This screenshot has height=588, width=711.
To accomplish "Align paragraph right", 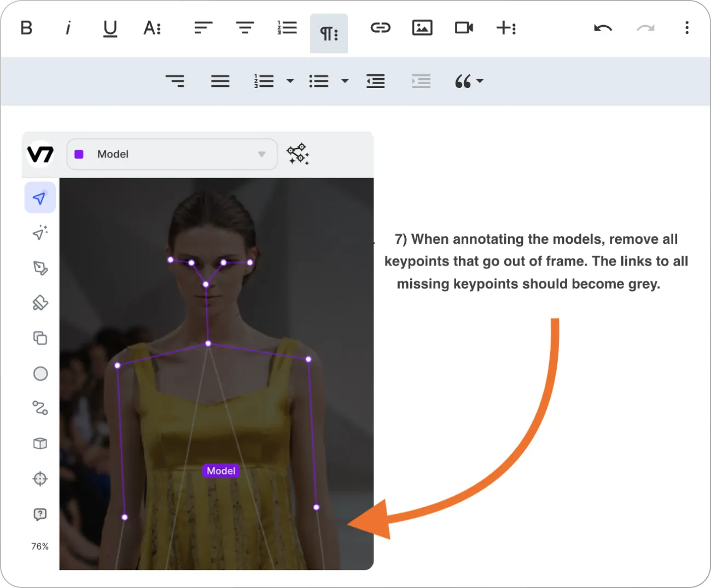I will pyautogui.click(x=175, y=81).
